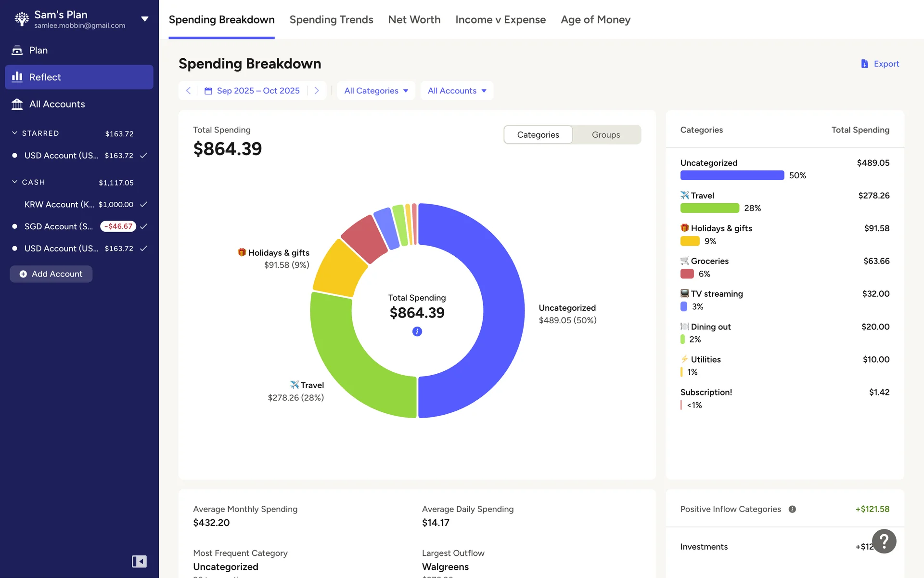Select the Categories chart toggle
Image resolution: width=924 pixels, height=578 pixels.
click(x=538, y=135)
